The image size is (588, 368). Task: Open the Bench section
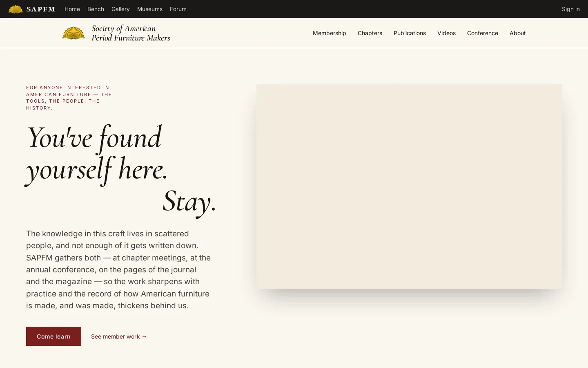pos(96,9)
